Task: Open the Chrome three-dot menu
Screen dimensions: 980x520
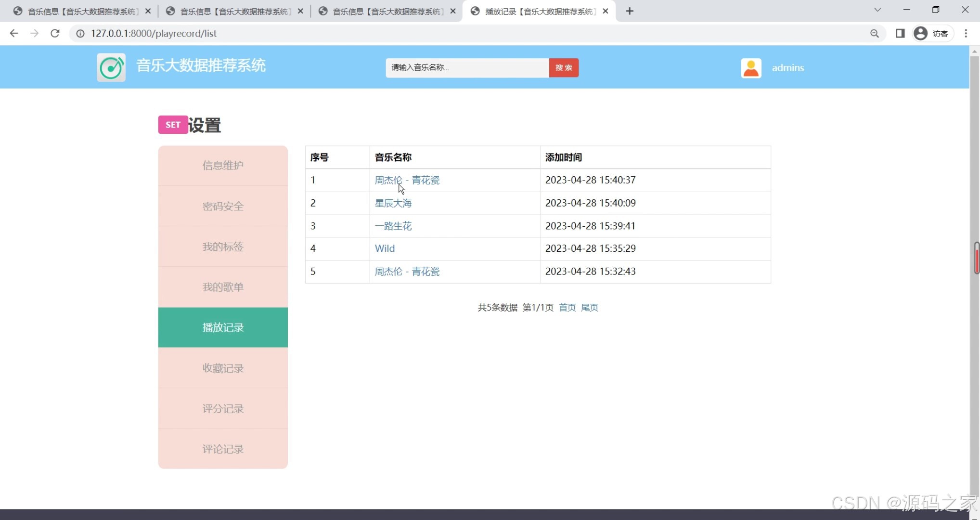Action: [966, 33]
